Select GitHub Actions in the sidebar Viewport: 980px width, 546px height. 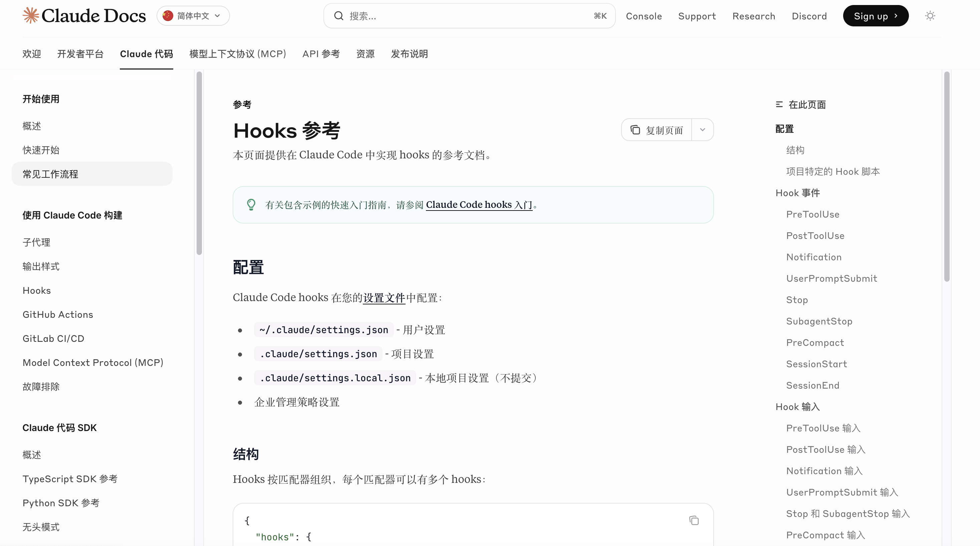point(58,314)
